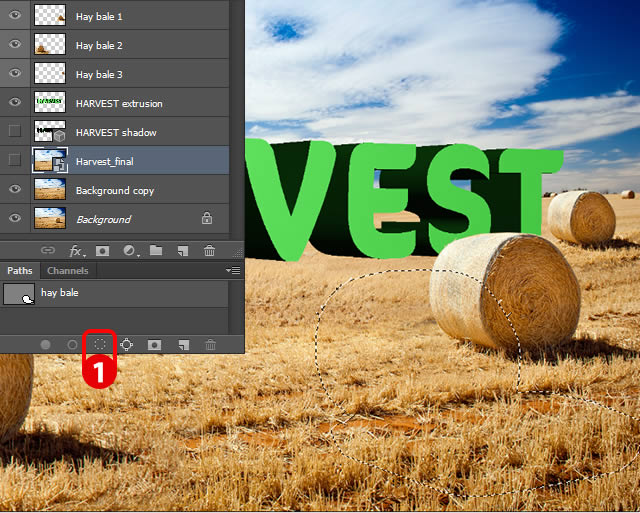Make work path from selection
Image resolution: width=640 pixels, height=513 pixels.
pyautogui.click(x=127, y=345)
